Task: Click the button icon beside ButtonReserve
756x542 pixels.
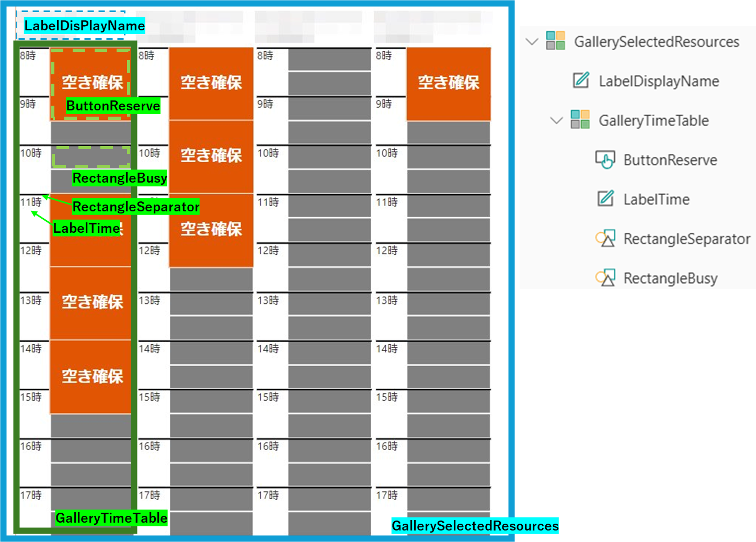Action: [x=605, y=160]
